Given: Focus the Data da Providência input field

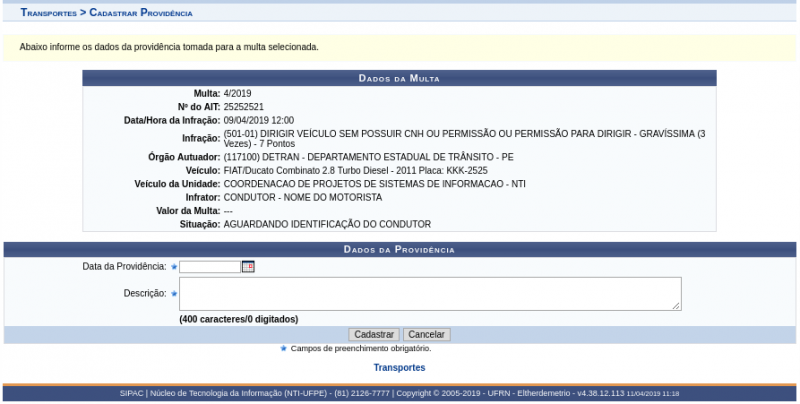Looking at the screenshot, I should 210,267.
